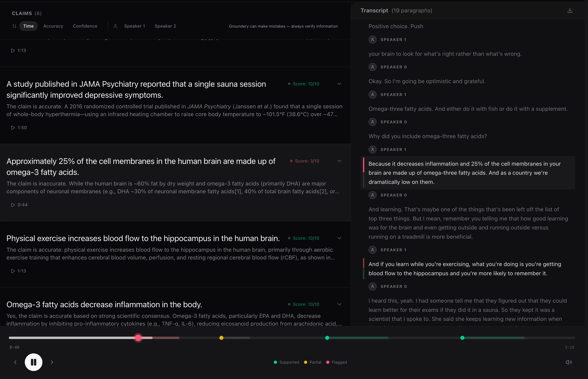This screenshot has width=588, height=379.
Task: Sort claims by Confidence
Action: pyautogui.click(x=85, y=26)
